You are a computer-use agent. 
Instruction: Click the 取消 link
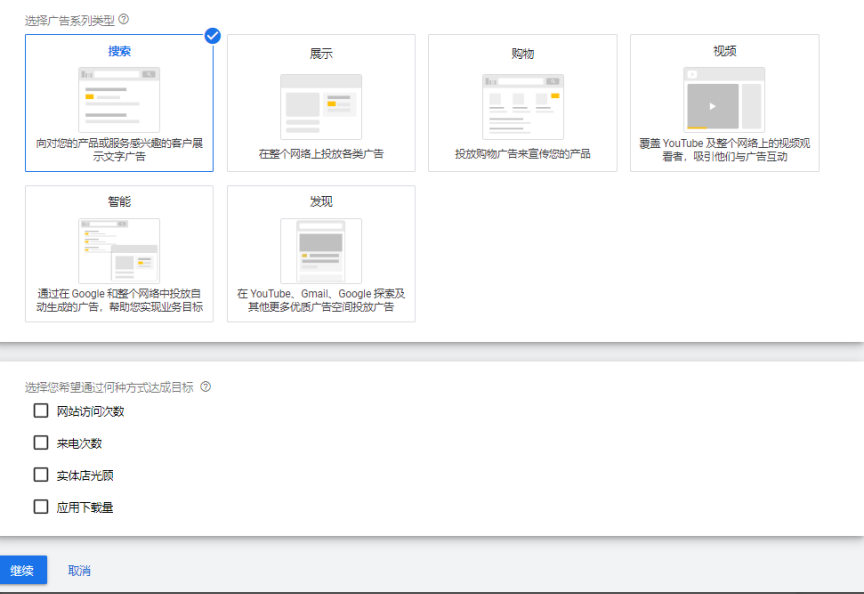click(79, 571)
